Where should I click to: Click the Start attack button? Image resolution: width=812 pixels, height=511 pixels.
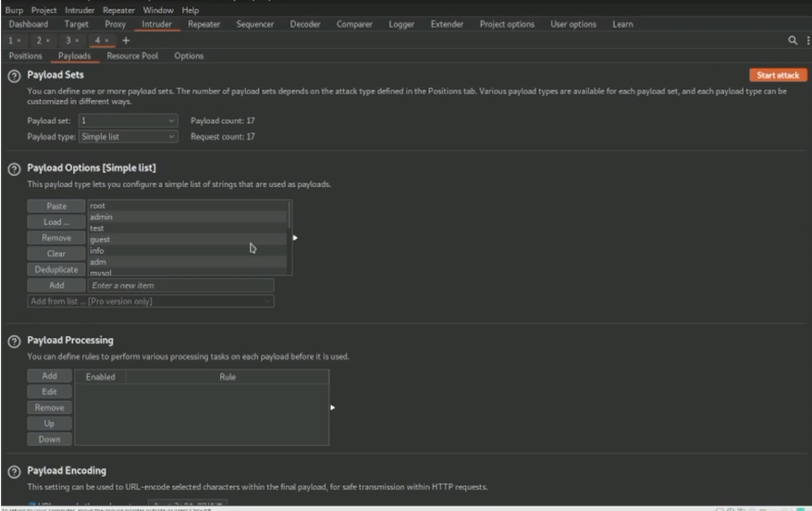[x=777, y=75]
